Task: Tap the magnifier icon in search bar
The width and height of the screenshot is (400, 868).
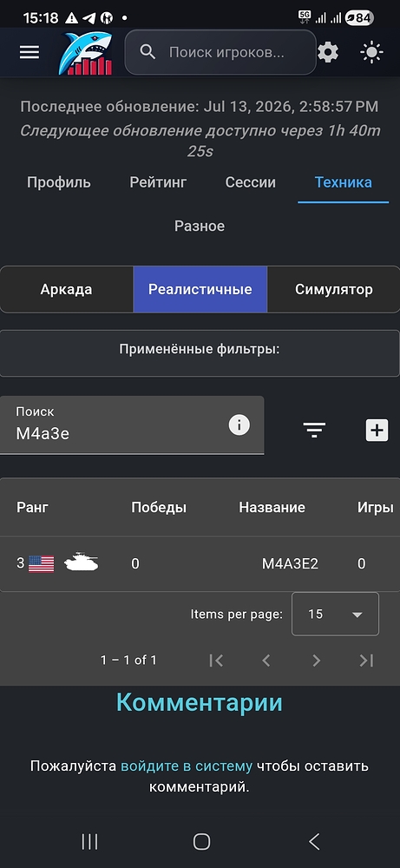Action: [148, 52]
